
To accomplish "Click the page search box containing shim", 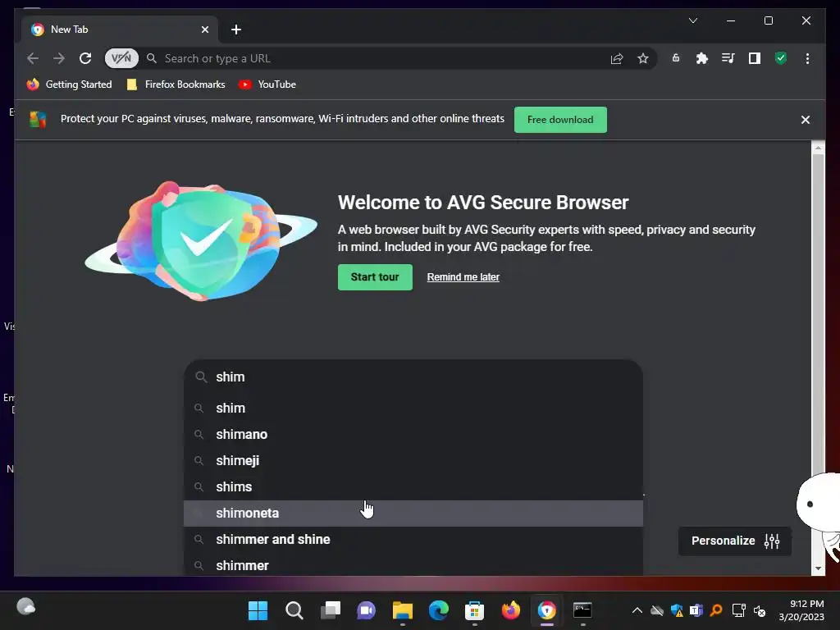I will point(413,377).
